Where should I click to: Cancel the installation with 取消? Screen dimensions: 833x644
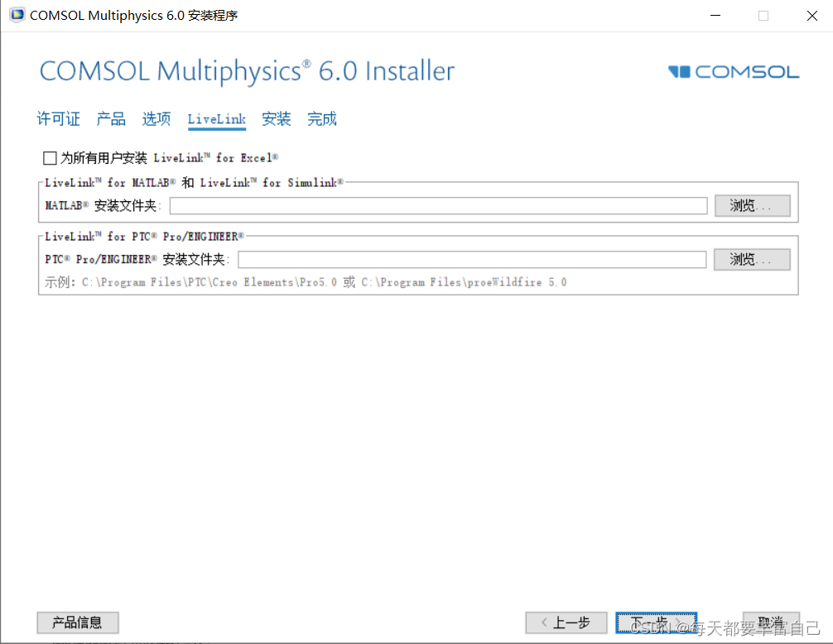[771, 622]
